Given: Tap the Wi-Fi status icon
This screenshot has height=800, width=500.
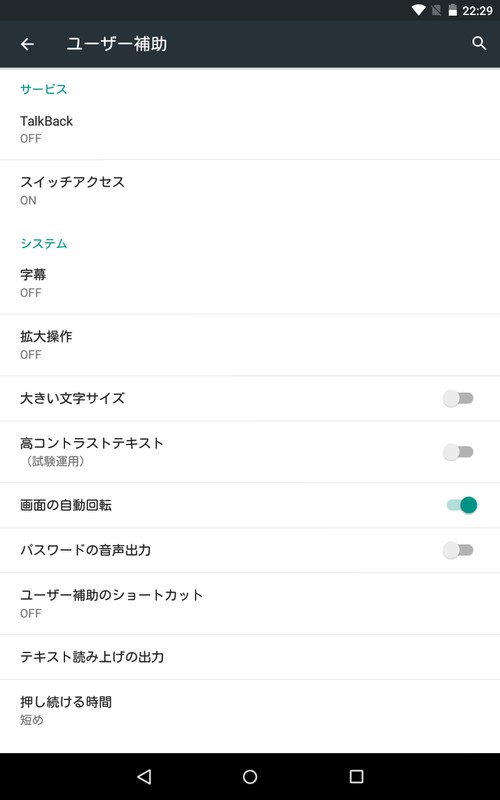Looking at the screenshot, I should pyautogui.click(x=418, y=10).
